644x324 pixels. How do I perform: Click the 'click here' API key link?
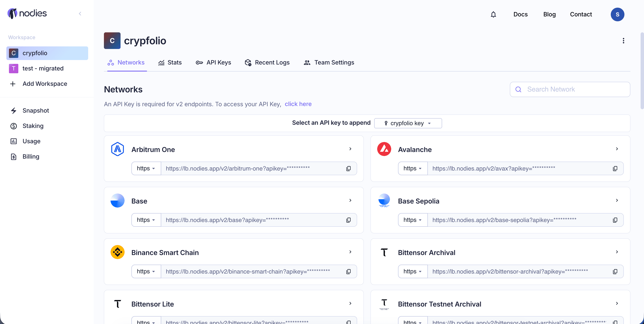pyautogui.click(x=298, y=104)
